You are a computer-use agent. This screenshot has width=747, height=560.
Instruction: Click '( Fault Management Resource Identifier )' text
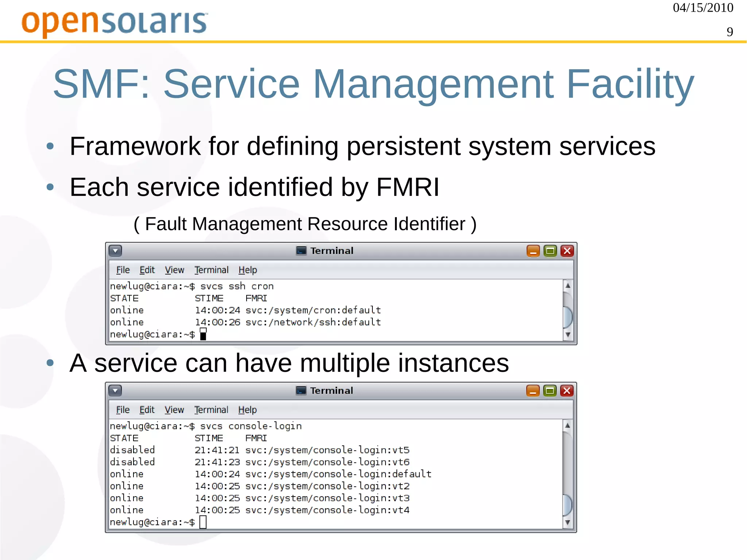point(305,224)
